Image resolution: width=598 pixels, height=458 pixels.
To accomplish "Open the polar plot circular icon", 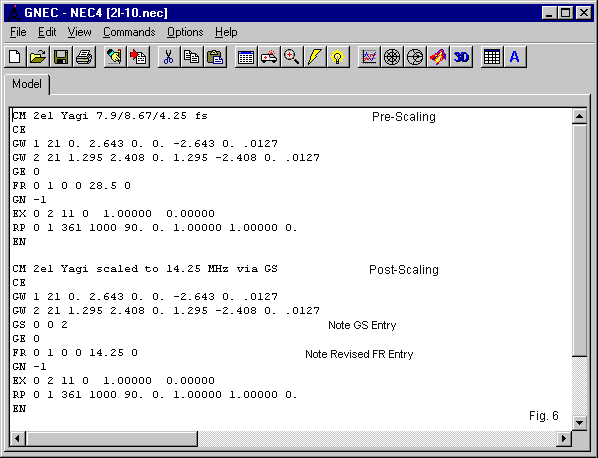I will pos(392,57).
